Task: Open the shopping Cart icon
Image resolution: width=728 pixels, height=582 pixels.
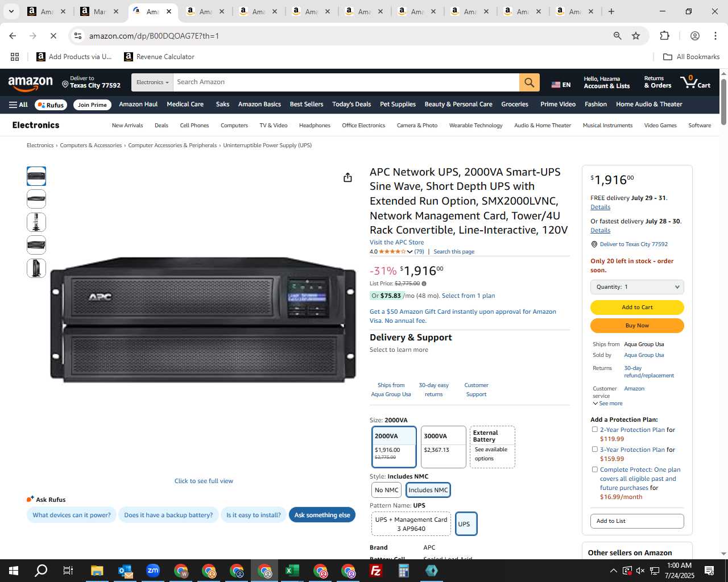Action: coord(696,82)
